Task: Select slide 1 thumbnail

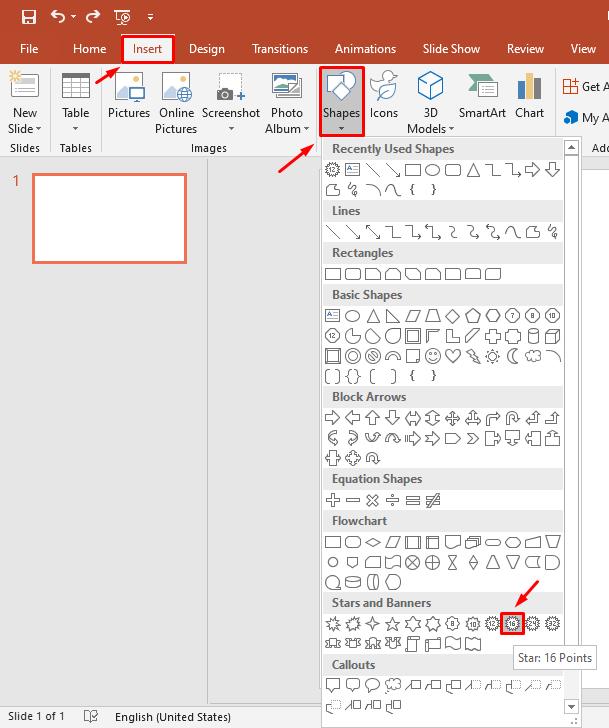Action: click(110, 219)
